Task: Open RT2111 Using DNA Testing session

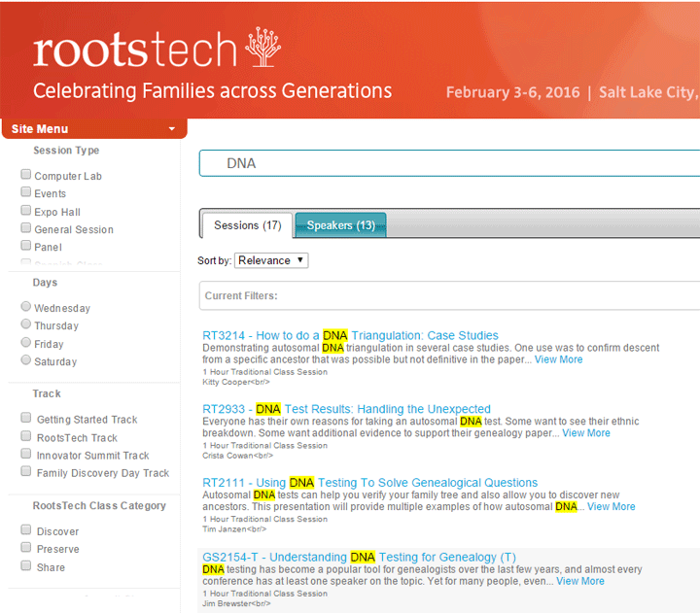Action: click(x=370, y=483)
